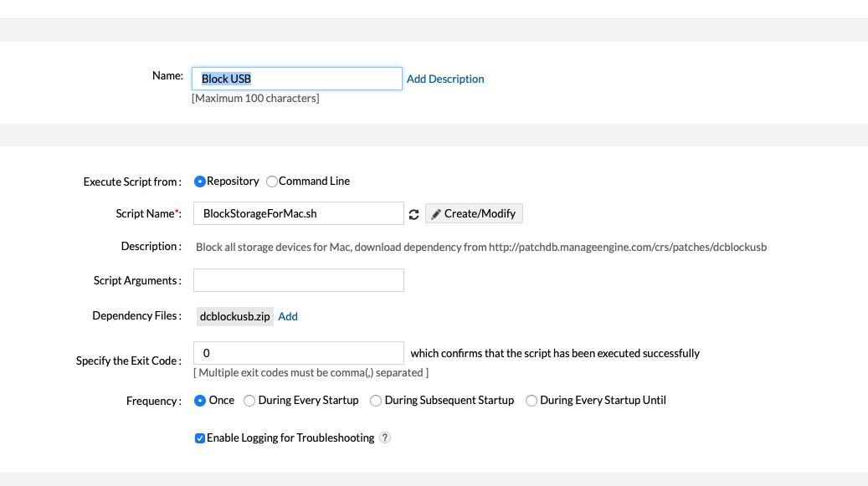The image size is (868, 486).
Task: Set frequency to Once
Action: point(200,401)
